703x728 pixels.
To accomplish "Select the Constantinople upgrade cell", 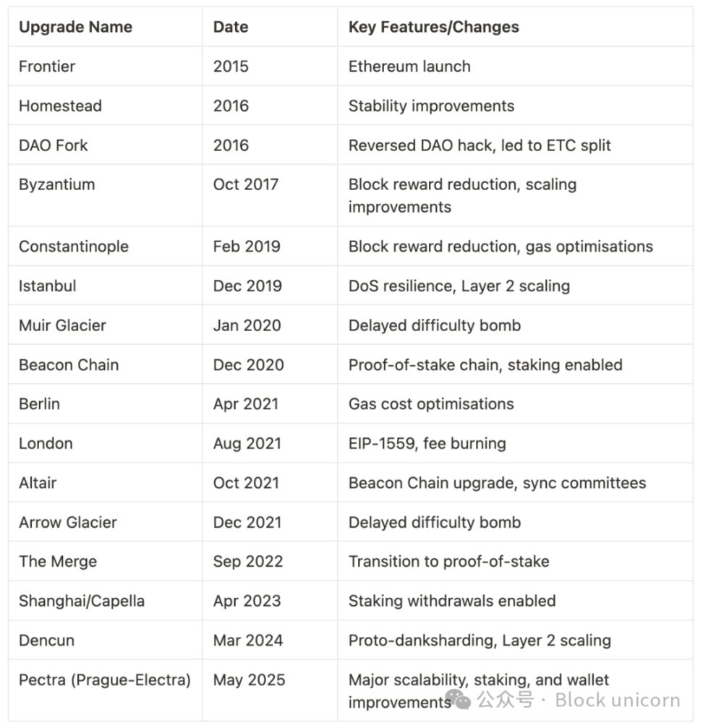I will 74,247.
